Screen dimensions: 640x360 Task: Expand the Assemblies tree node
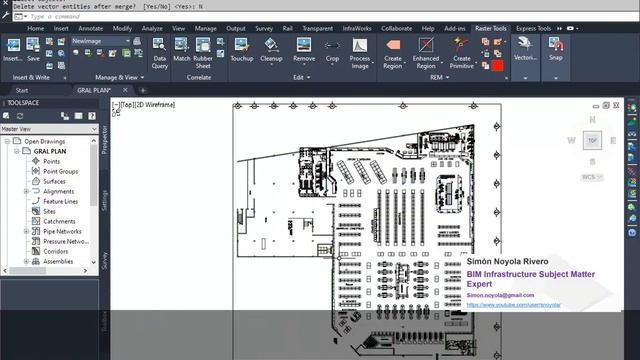[x=26, y=261]
